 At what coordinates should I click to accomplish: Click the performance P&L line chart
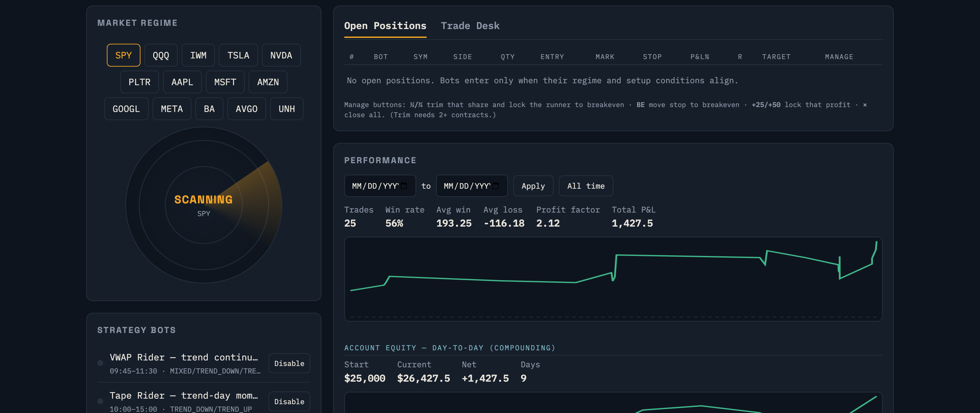click(x=613, y=279)
